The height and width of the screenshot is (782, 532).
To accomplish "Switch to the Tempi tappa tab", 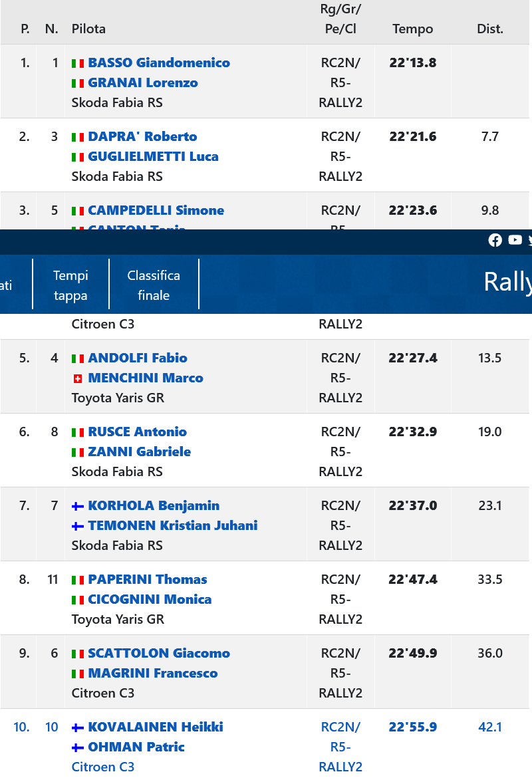I will (70, 285).
